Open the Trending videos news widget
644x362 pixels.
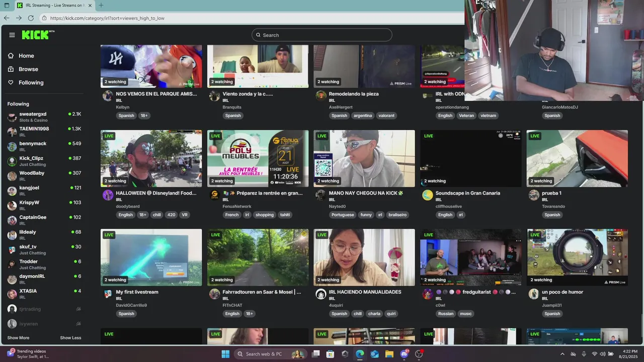coord(28,354)
